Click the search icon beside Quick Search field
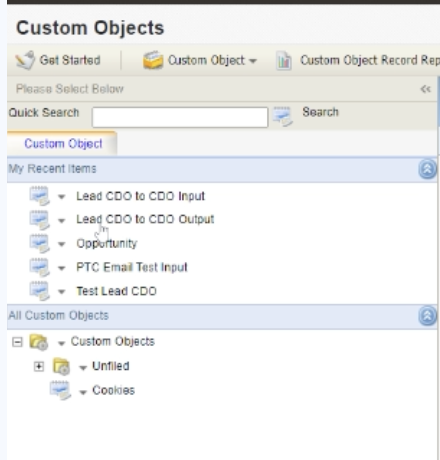Screen dimensions: 440x460 click(x=283, y=117)
